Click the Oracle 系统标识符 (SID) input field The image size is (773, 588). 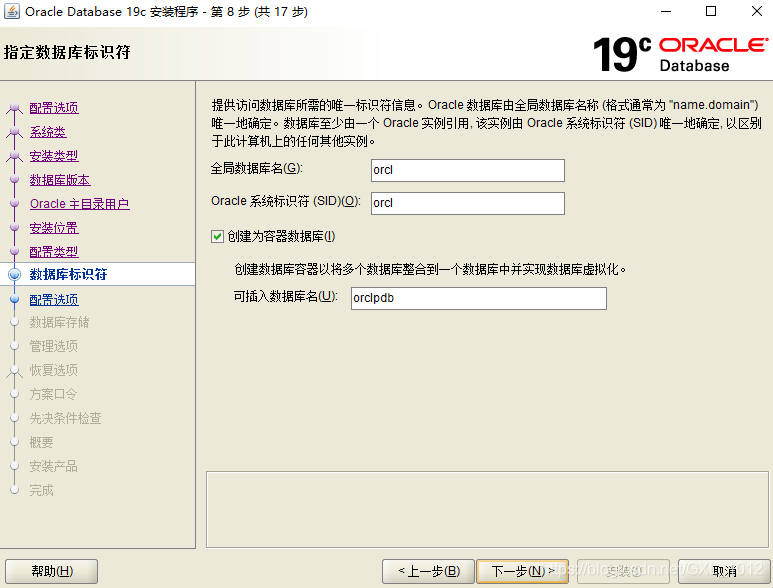tap(467, 203)
